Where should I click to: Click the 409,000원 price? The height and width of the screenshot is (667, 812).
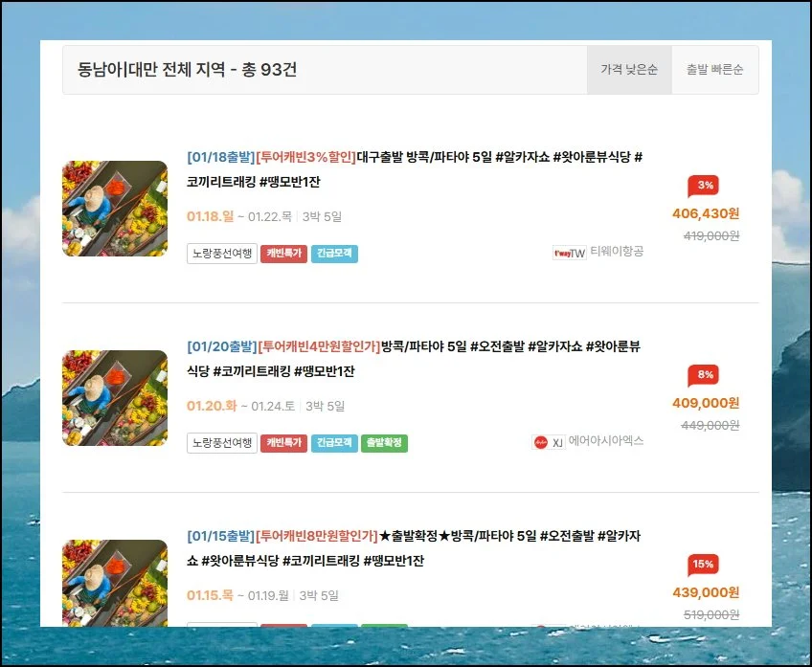(x=706, y=403)
